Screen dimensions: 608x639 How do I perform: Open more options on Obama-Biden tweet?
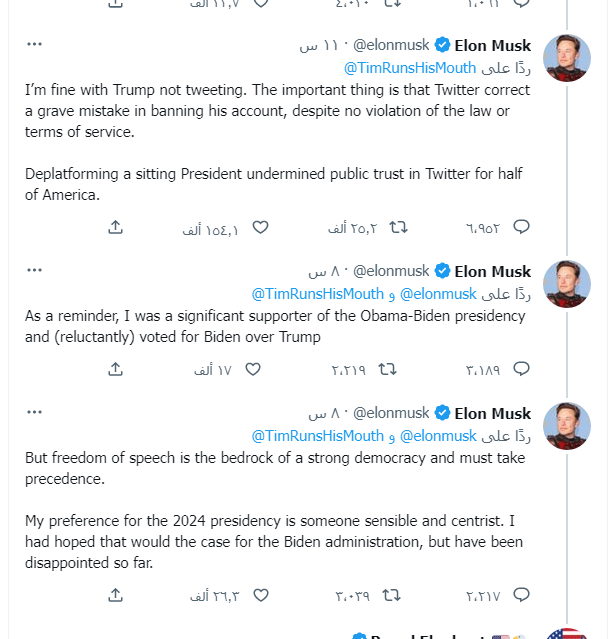35,271
